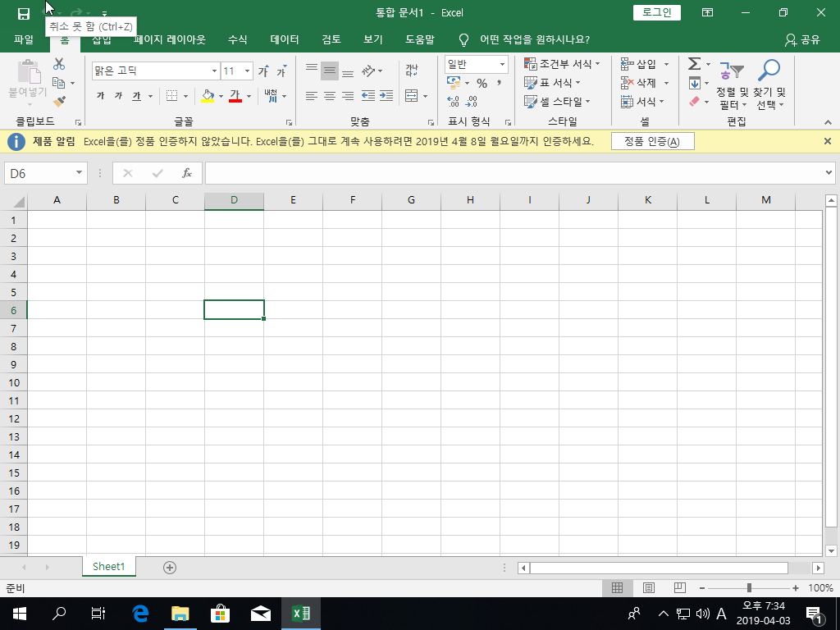The image size is (840, 630).
Task: Select the Format Painter brush icon
Action: (x=59, y=101)
